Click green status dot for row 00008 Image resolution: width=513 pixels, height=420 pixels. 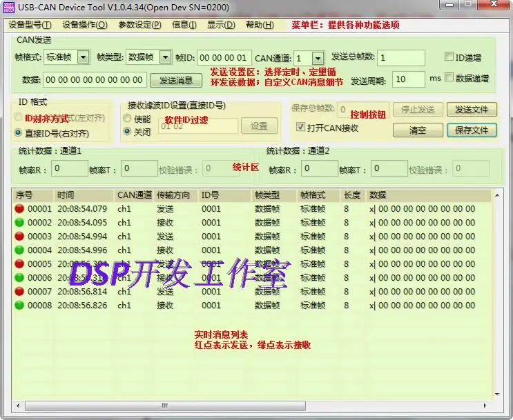pos(19,306)
